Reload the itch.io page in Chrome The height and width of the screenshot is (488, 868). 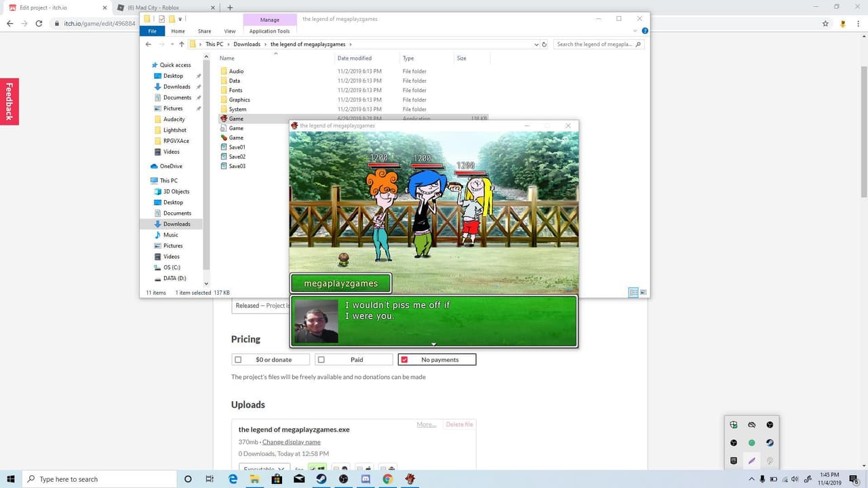(x=39, y=23)
